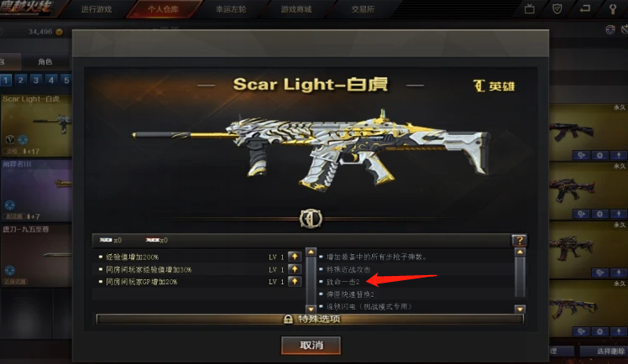
Task: Upgrade the 同房间玩家GP增加20% attribute arrow
Action: point(295,282)
